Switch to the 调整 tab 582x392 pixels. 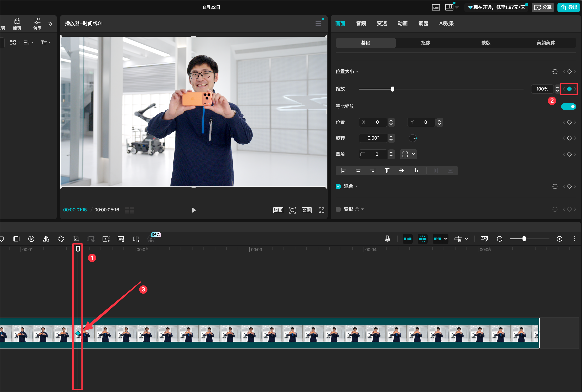pos(423,24)
